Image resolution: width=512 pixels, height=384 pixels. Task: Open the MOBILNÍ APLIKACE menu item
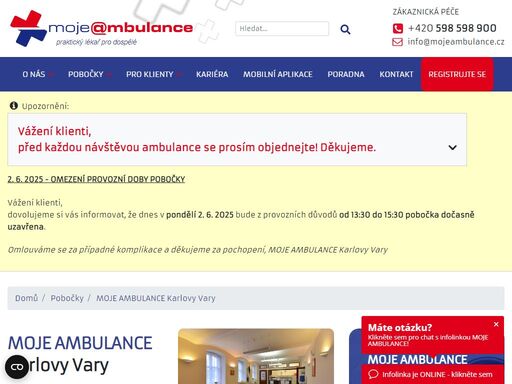pos(278,74)
